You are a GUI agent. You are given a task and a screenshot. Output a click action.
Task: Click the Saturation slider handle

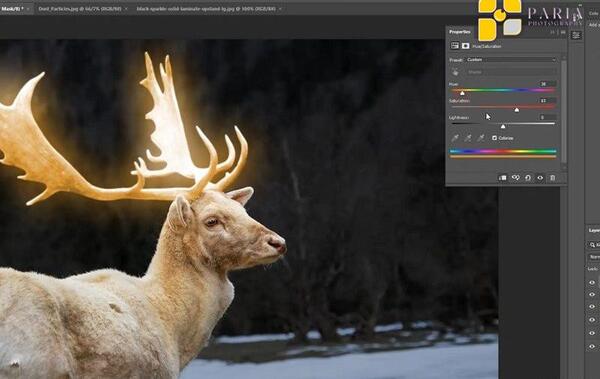click(517, 110)
